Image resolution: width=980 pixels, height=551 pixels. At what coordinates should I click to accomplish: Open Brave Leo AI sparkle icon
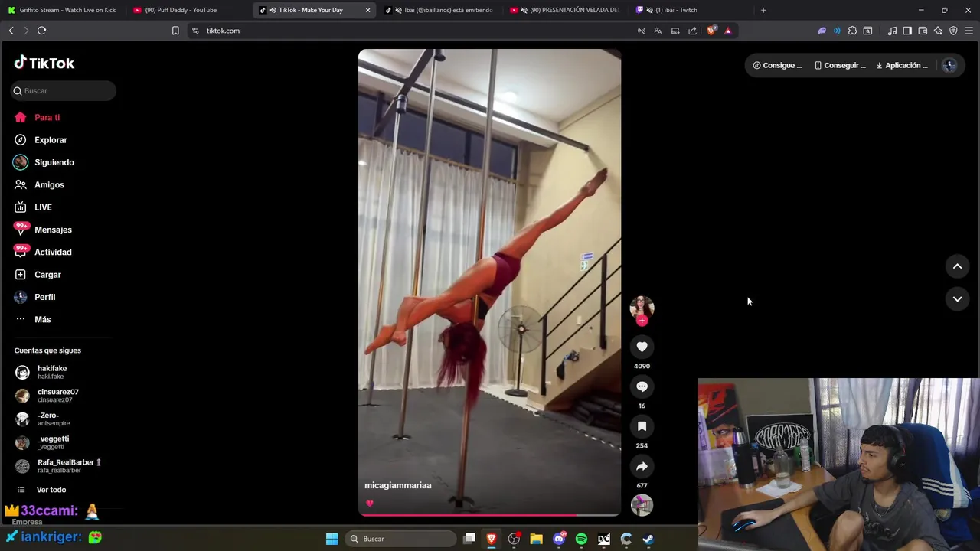[x=938, y=31]
